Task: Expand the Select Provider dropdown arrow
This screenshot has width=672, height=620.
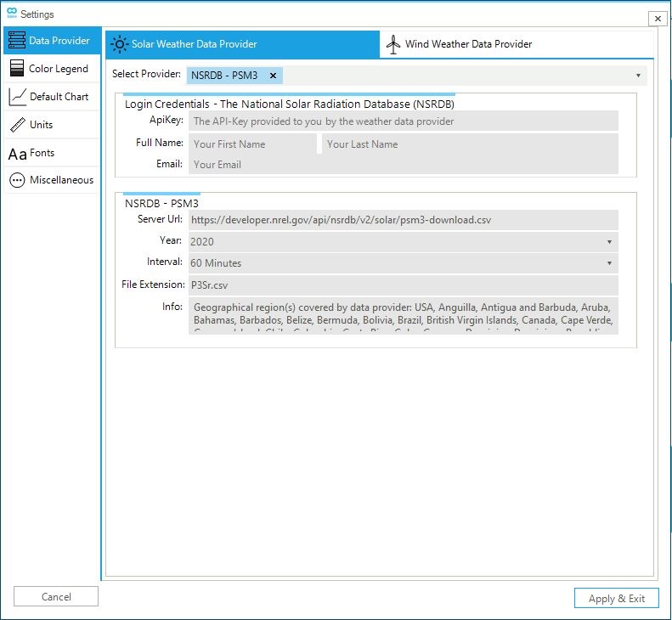Action: pyautogui.click(x=638, y=76)
